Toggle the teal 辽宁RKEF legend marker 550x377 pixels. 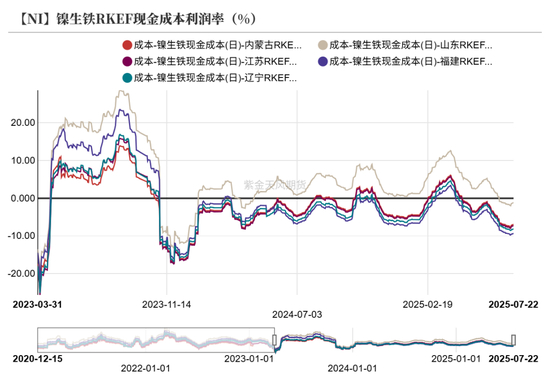[x=127, y=78]
